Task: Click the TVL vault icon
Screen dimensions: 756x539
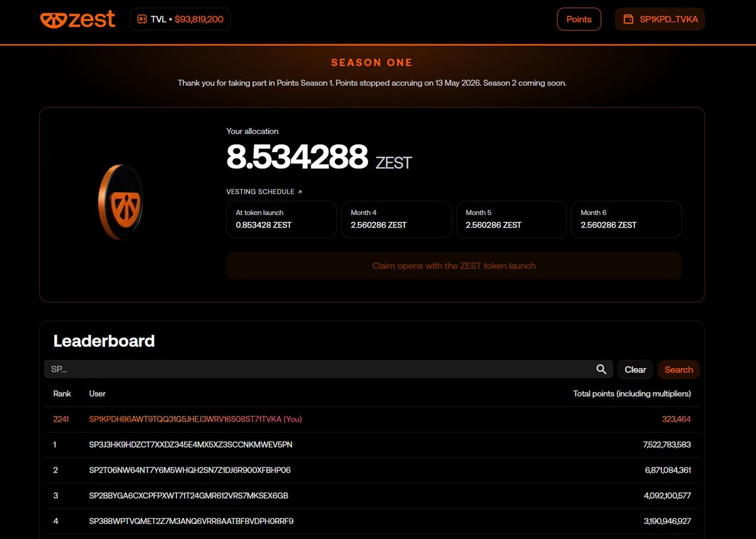Action: [x=141, y=20]
